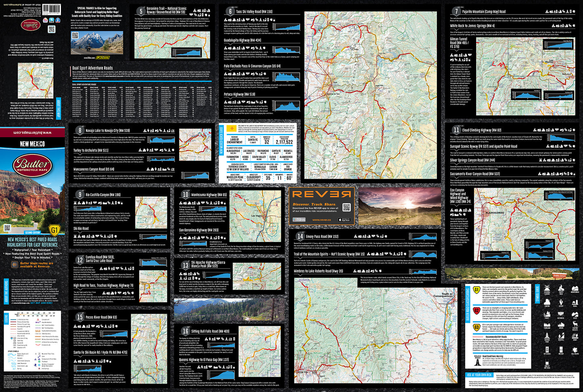Select the Canyon symbol in Symbol Guide
Screen dimensions: 583x392
click(x=547, y=302)
